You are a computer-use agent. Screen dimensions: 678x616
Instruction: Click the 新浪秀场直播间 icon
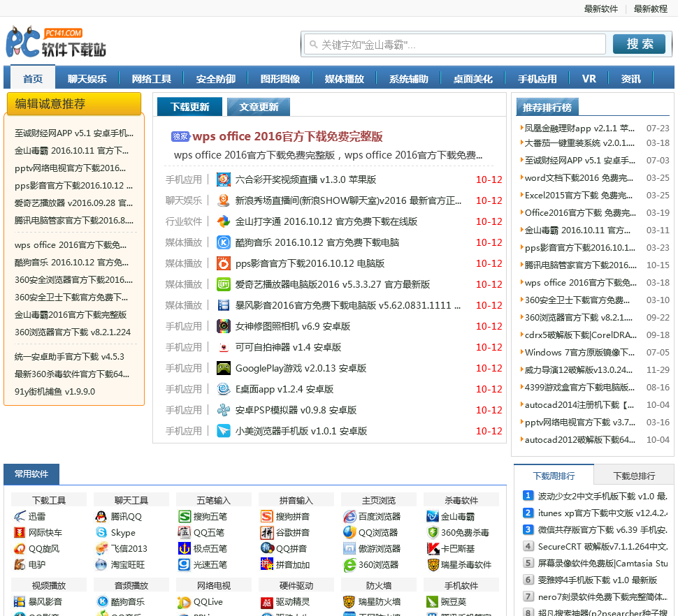(x=224, y=200)
